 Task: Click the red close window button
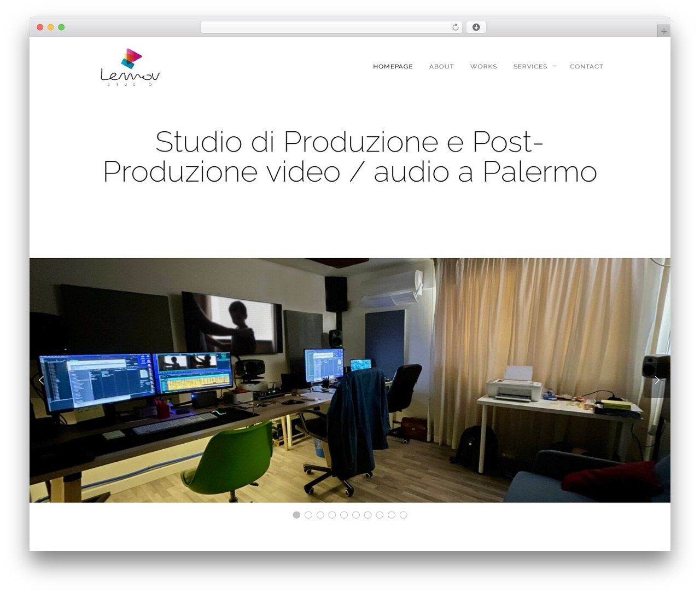tap(40, 27)
